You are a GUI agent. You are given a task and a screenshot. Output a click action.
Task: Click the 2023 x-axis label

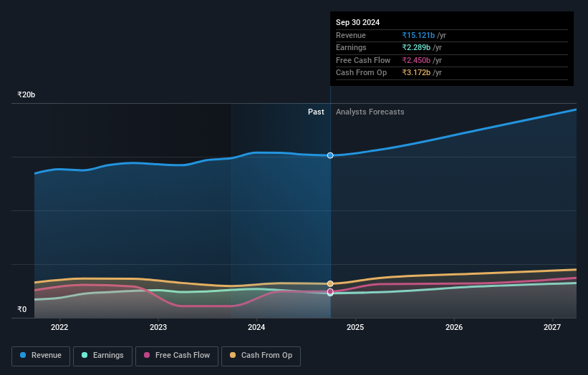click(x=158, y=328)
